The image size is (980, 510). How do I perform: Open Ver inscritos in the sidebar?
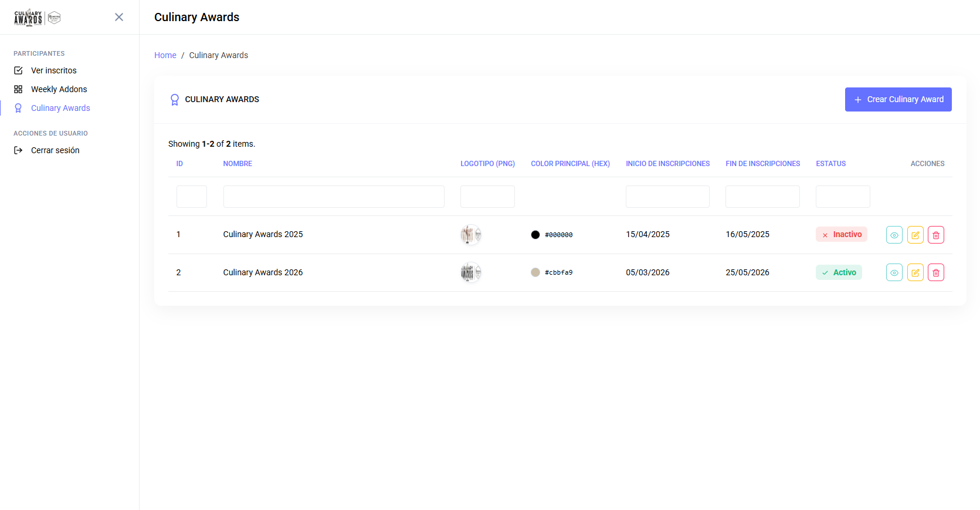(53, 70)
